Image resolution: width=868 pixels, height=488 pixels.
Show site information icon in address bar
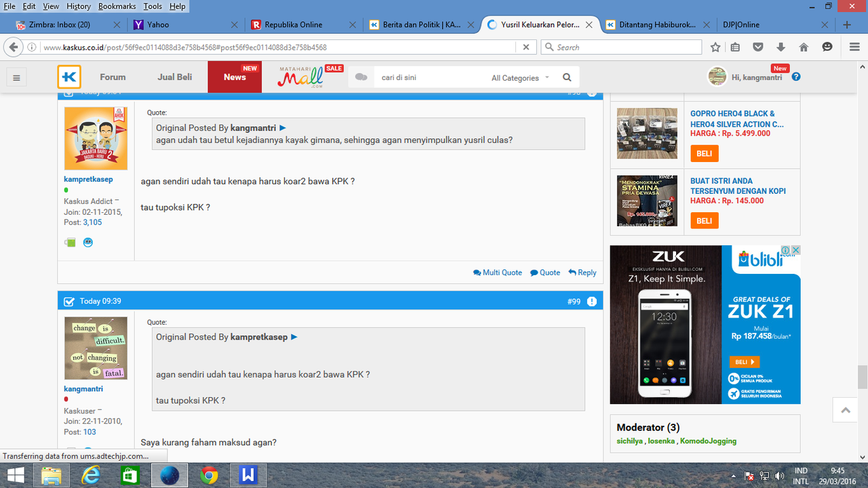(x=33, y=47)
